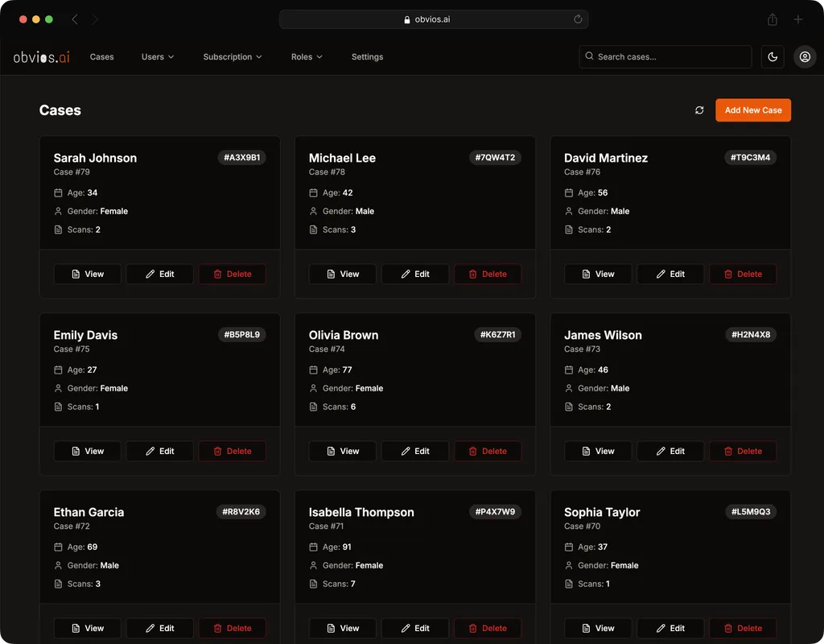Open the Settings navigation item

pyautogui.click(x=367, y=57)
